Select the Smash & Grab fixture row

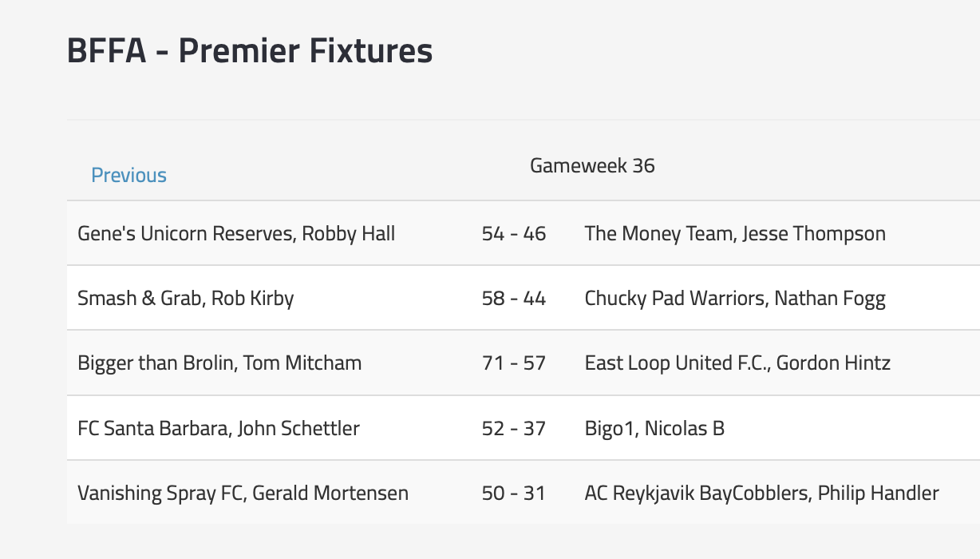pyautogui.click(x=524, y=298)
